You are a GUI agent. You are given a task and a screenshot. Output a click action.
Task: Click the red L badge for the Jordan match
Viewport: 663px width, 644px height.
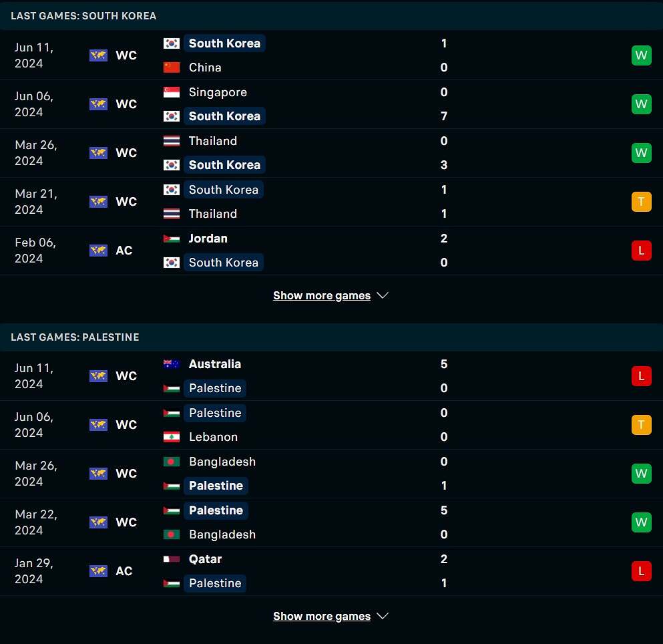pos(641,250)
